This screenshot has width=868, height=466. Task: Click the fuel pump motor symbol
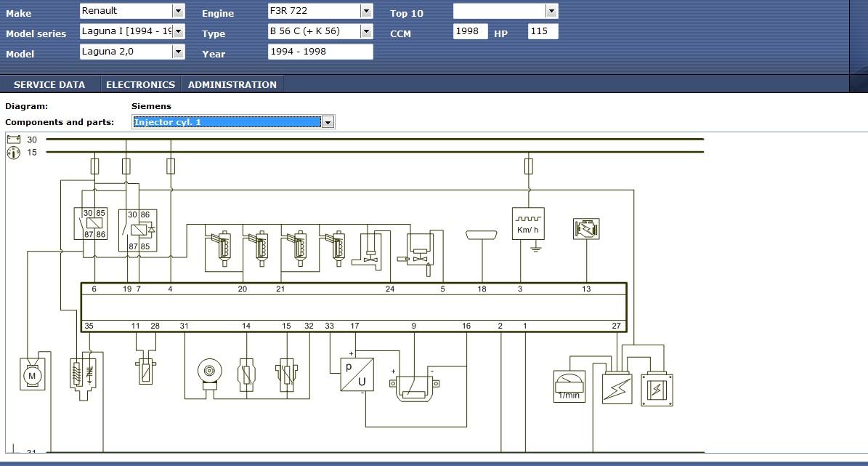32,375
